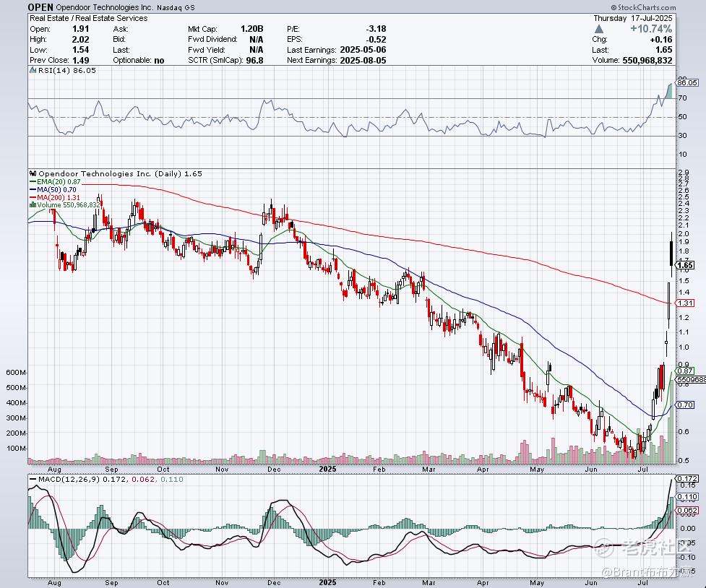Click the Volume 550,968,832 legend entry
706x588 pixels.
point(69,205)
